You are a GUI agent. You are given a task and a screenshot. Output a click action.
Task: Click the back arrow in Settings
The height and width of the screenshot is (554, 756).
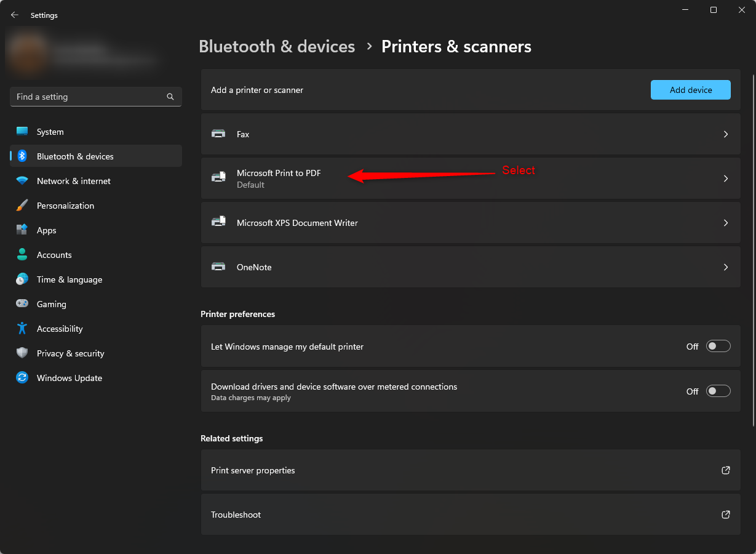15,15
